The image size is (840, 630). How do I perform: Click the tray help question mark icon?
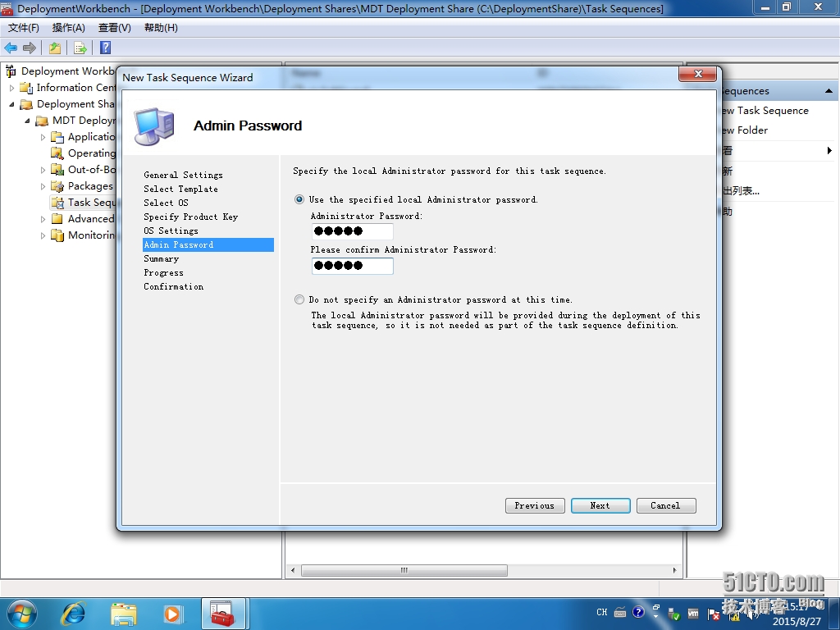638,612
